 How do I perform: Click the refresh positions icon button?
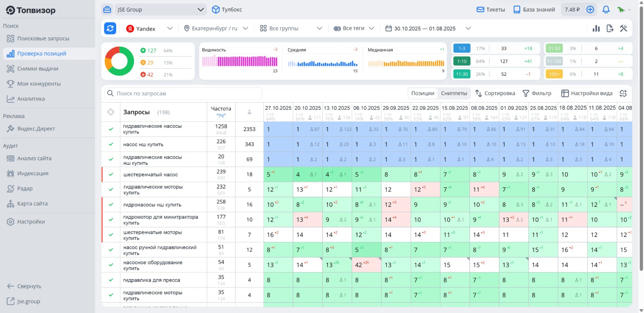pyautogui.click(x=110, y=28)
